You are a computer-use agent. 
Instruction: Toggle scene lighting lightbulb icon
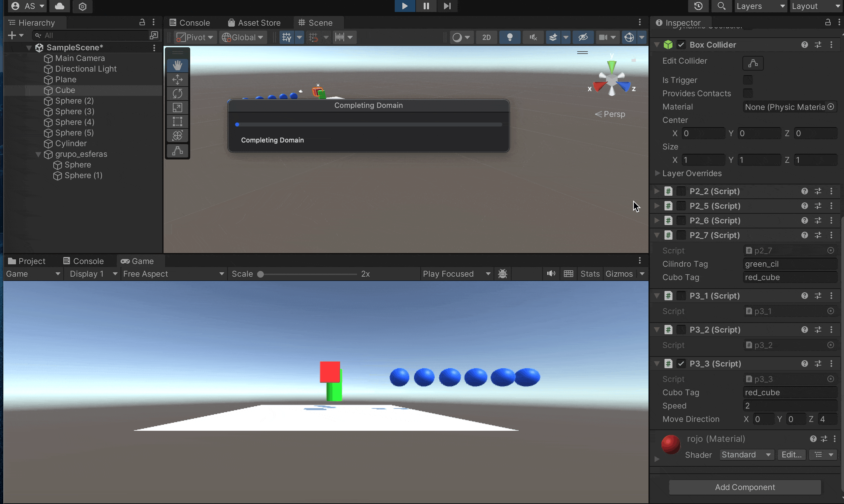point(509,37)
